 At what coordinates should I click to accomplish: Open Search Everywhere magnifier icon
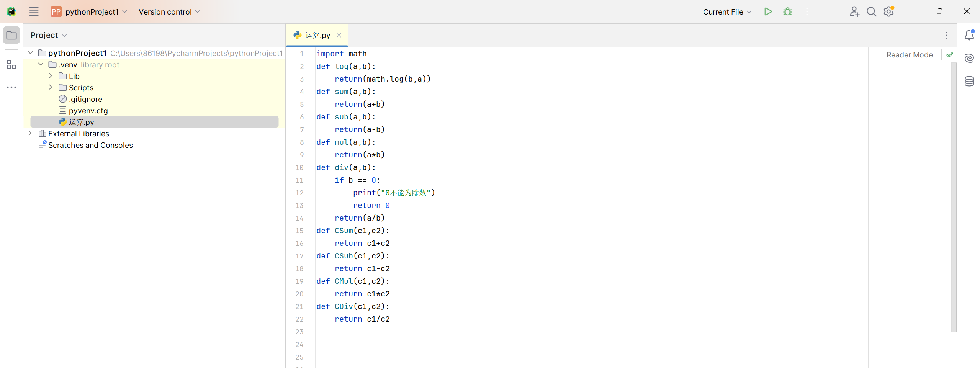tap(871, 11)
